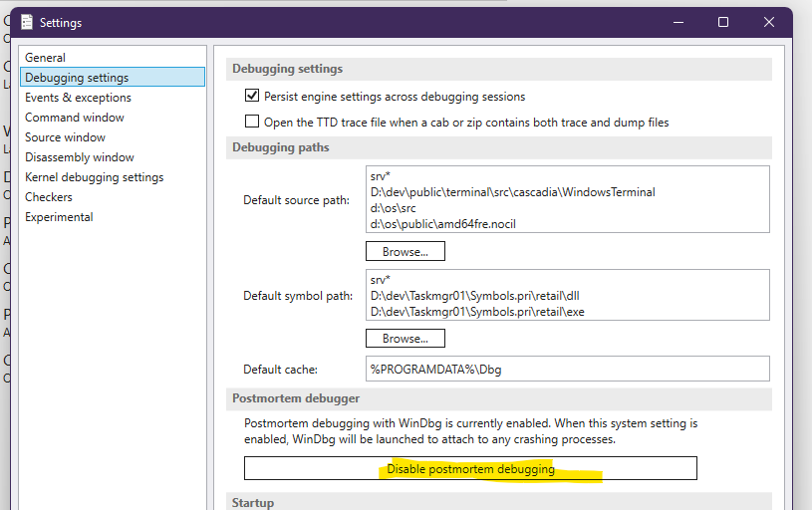Viewport: 812px width, 510px height.
Task: Select Debugging settings in the sidebar
Action: point(113,77)
